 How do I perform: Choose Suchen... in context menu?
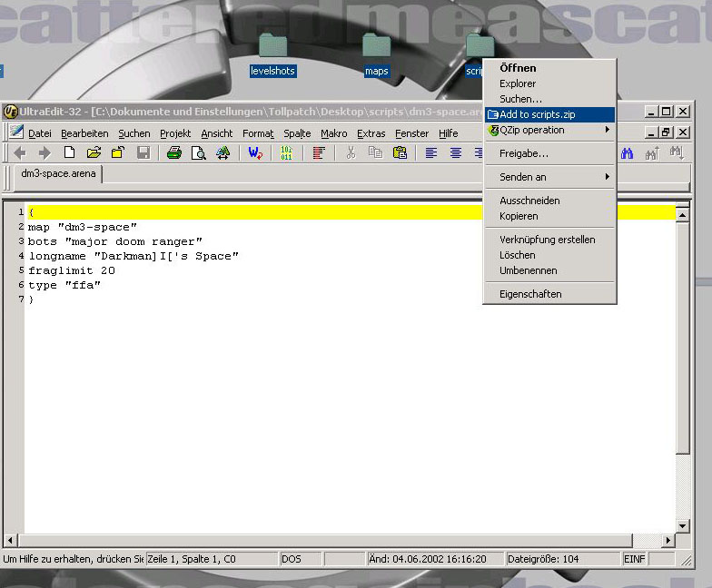[x=549, y=99]
